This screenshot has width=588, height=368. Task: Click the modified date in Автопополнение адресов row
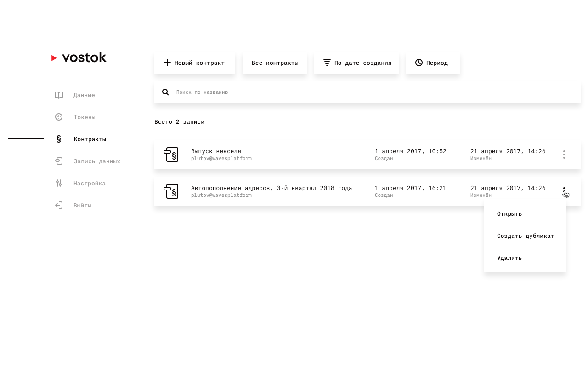click(x=508, y=188)
